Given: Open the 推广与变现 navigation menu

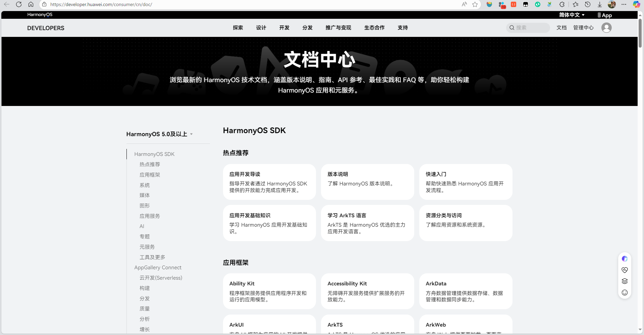Looking at the screenshot, I should pos(338,27).
